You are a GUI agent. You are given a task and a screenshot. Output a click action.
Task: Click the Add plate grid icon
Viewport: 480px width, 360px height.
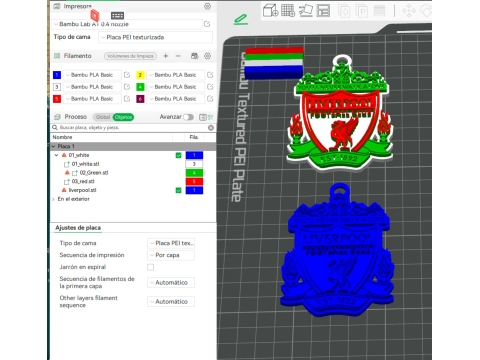click(x=288, y=11)
